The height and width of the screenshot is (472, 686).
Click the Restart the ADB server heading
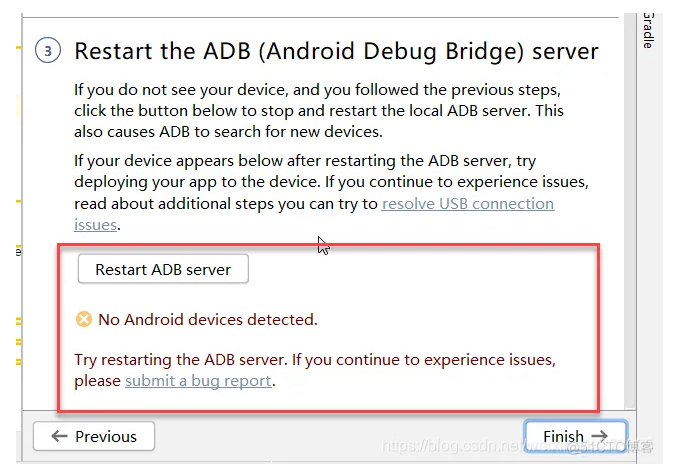click(x=336, y=51)
